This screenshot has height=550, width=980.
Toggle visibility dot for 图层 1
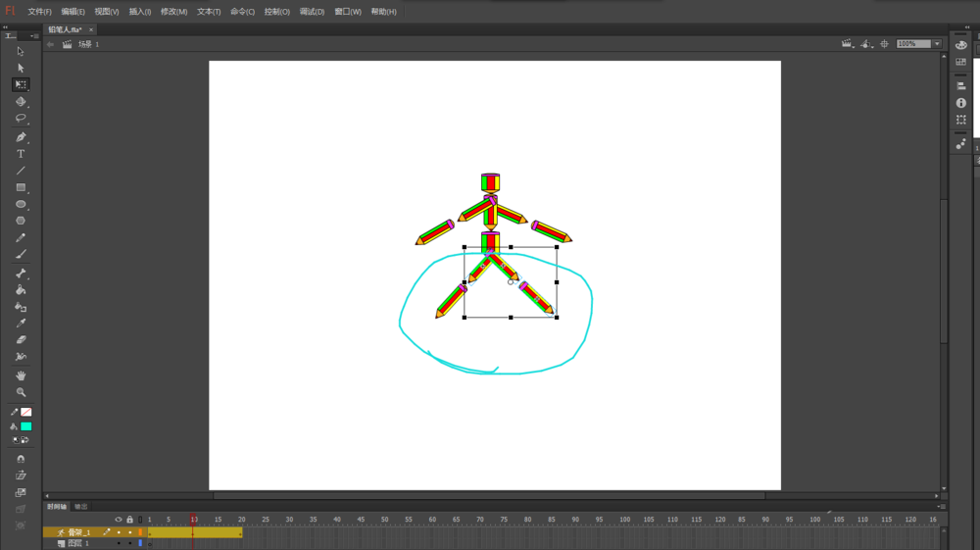click(119, 543)
